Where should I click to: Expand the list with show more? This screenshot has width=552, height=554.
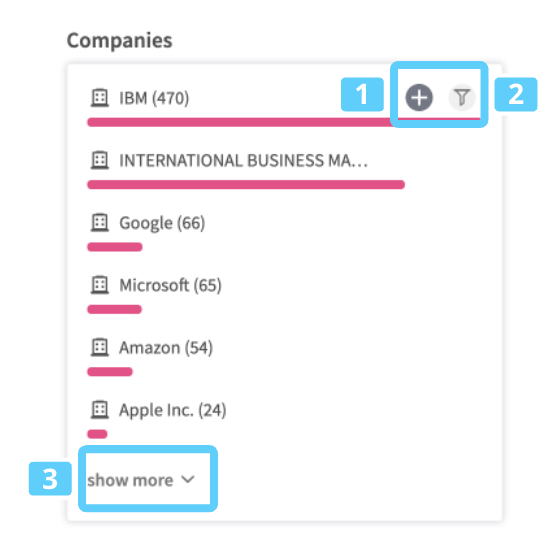click(x=141, y=480)
